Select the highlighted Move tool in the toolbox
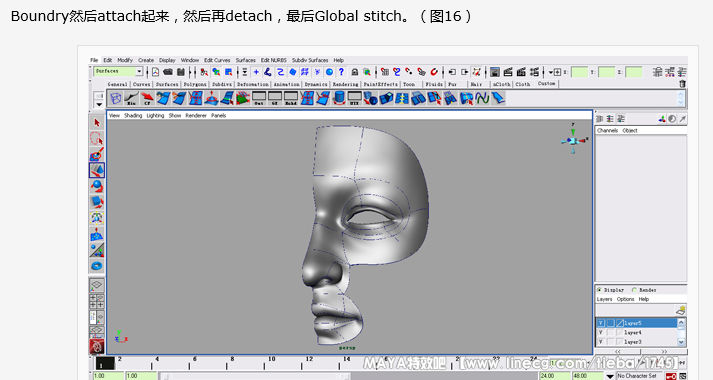This screenshot has height=380, width=713. click(x=97, y=170)
